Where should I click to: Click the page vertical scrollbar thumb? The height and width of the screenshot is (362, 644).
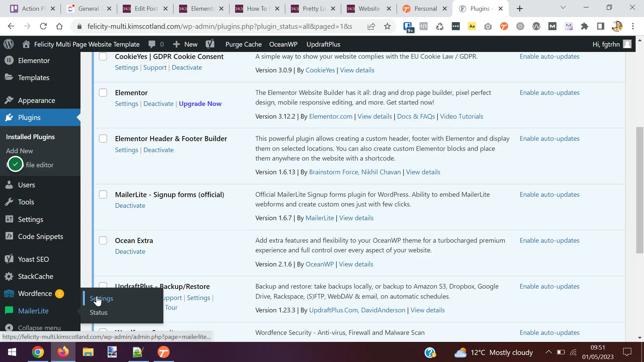[640, 190]
